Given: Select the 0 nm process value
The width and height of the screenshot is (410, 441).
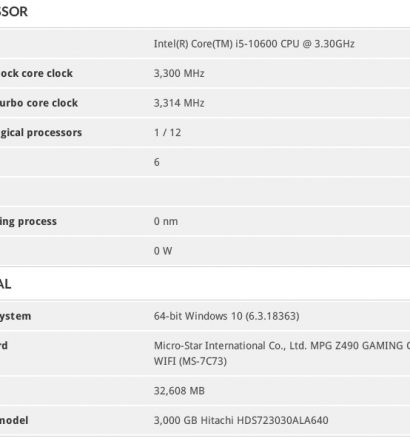Looking at the screenshot, I should click(166, 221).
